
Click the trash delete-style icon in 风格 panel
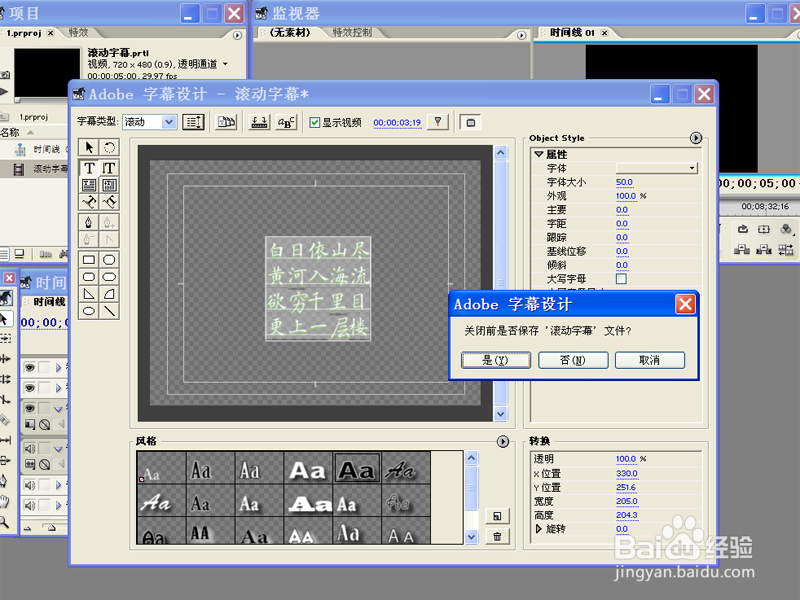[497, 537]
